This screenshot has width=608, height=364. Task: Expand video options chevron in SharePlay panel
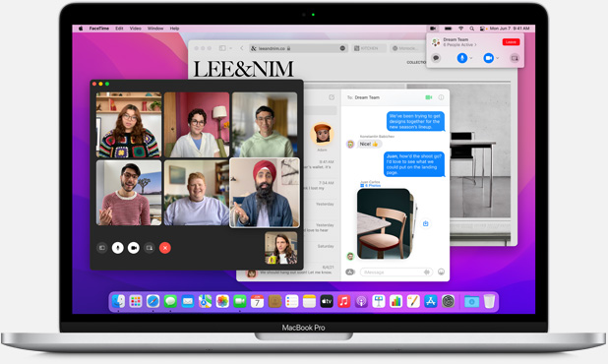(x=498, y=58)
